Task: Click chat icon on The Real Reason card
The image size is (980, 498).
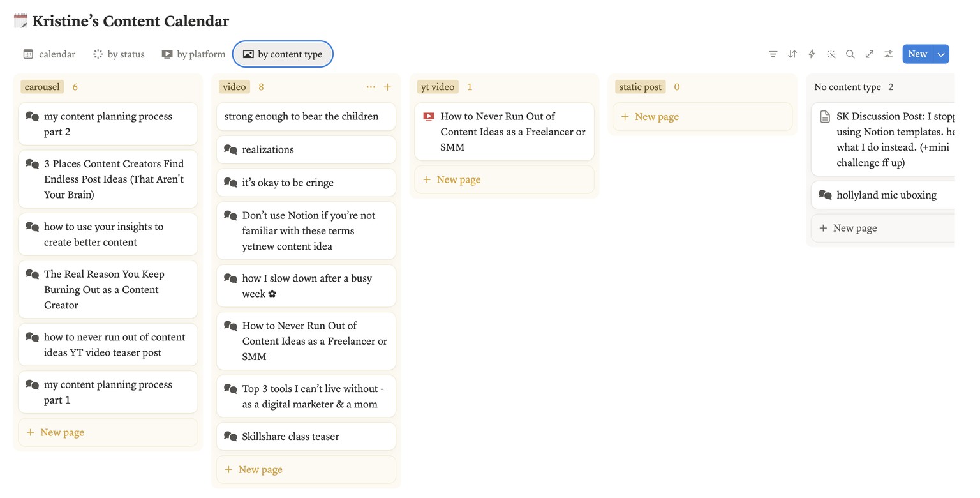Action: point(32,275)
